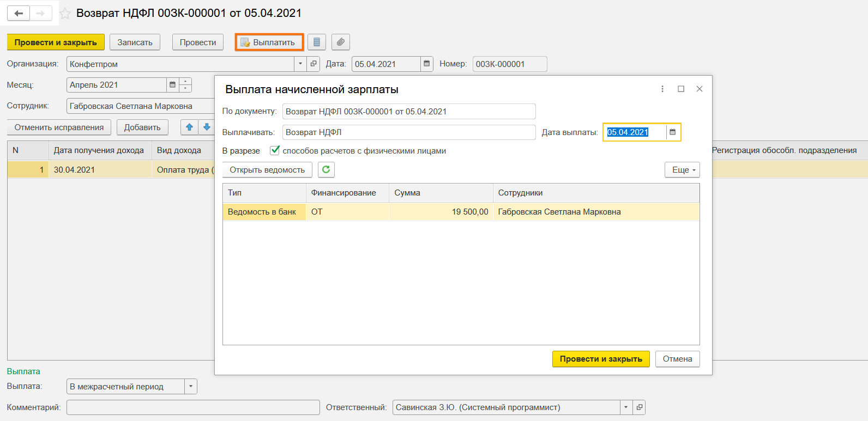Open calendar picker for Месяц field
Screen dimensions: 868x421
tap(172, 85)
